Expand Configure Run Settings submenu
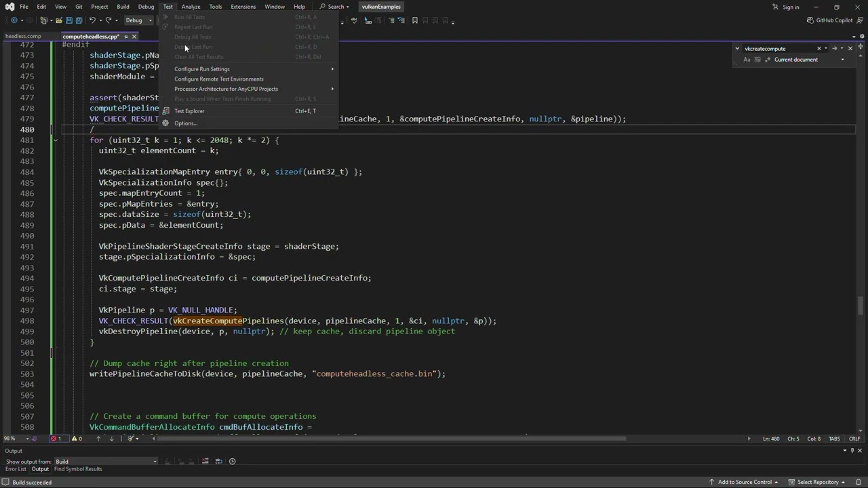 click(332, 69)
